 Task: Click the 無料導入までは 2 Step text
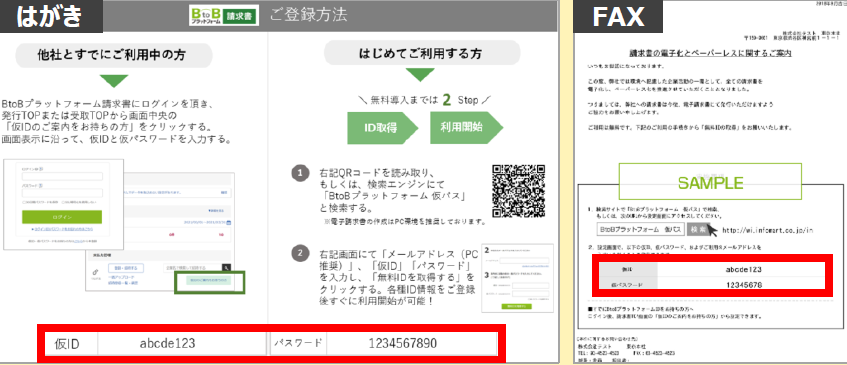pyautogui.click(x=424, y=99)
